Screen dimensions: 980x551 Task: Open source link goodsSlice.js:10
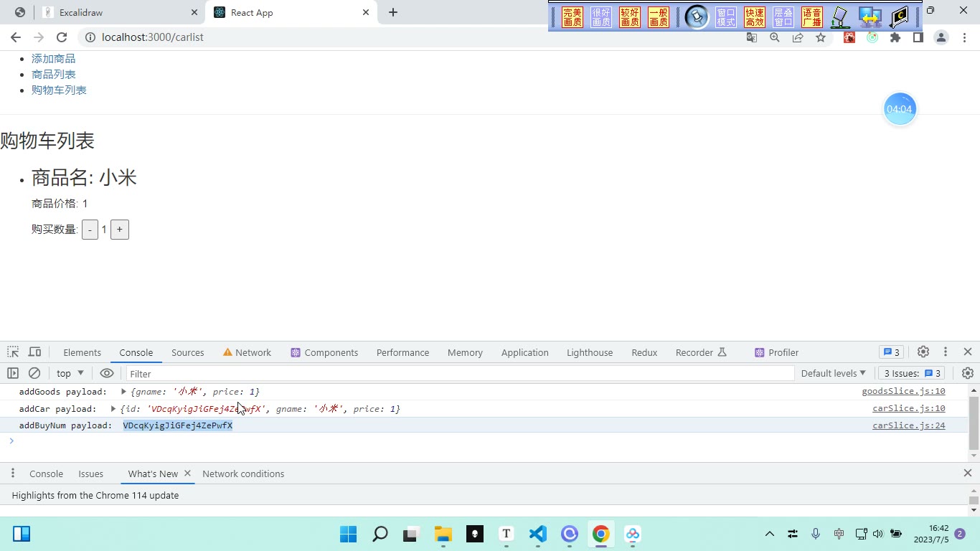coord(904,392)
